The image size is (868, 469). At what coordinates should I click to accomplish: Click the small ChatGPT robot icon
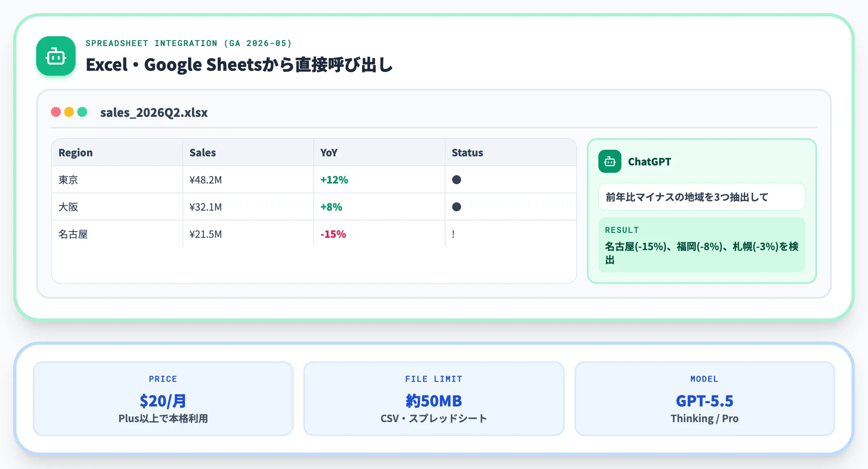tap(610, 161)
